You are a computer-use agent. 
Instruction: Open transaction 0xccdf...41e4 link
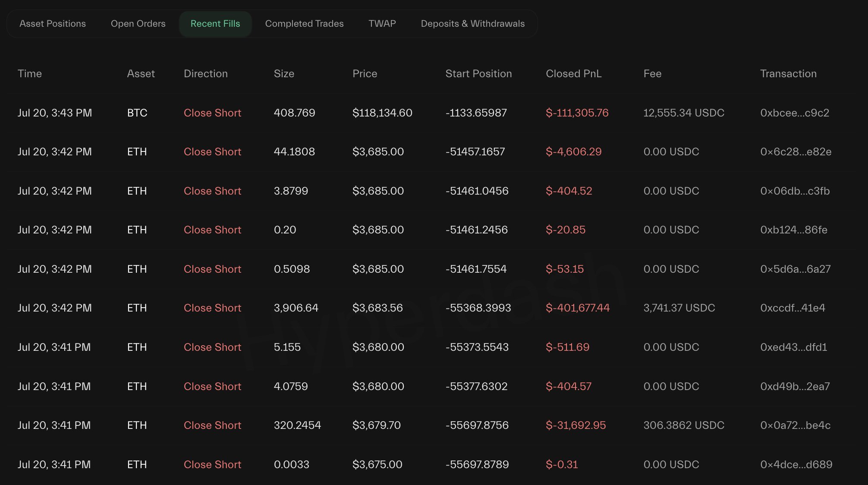793,308
